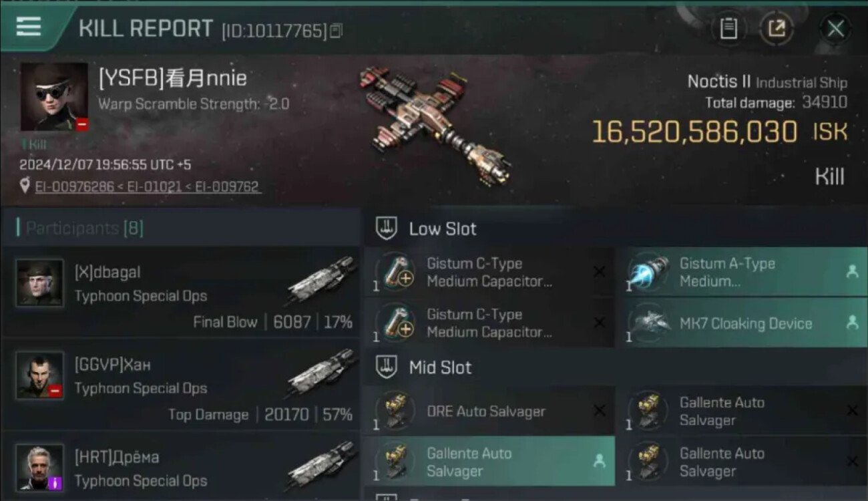Close the kill report window
The height and width of the screenshot is (501, 868).
[835, 29]
